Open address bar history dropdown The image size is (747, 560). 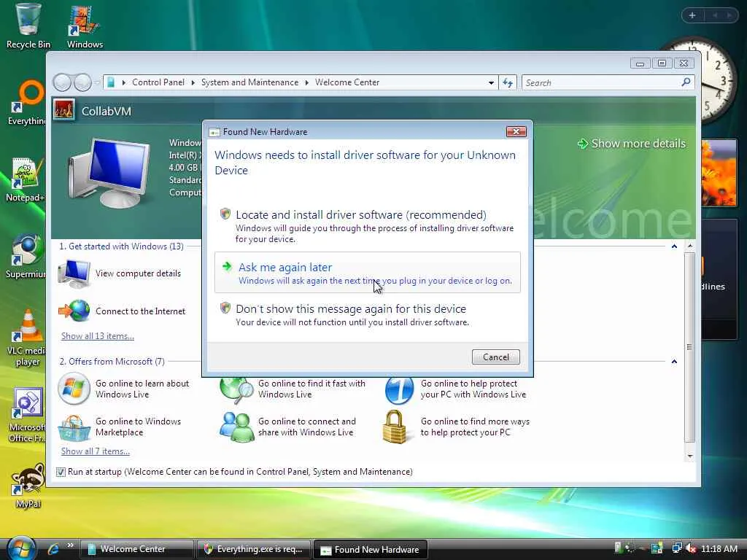(491, 83)
